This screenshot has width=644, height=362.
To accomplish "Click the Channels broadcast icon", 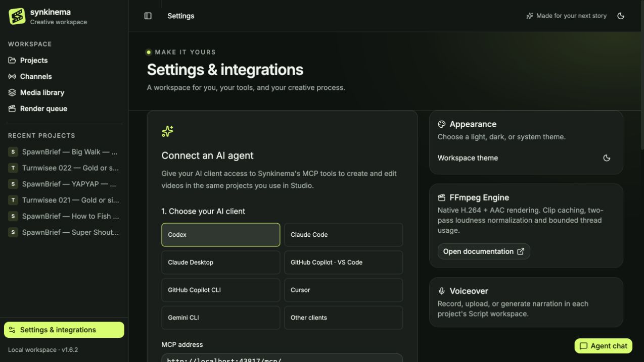I will [x=12, y=76].
